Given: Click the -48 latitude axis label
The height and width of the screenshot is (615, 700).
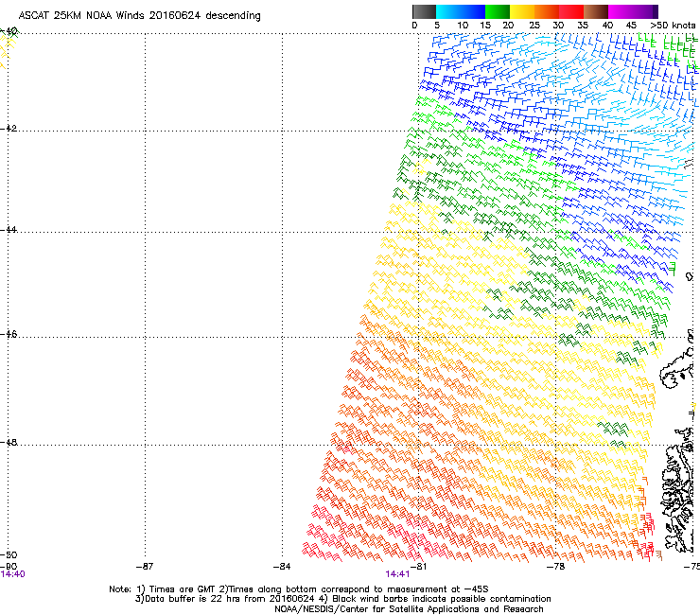Looking at the screenshot, I should click(x=9, y=442).
